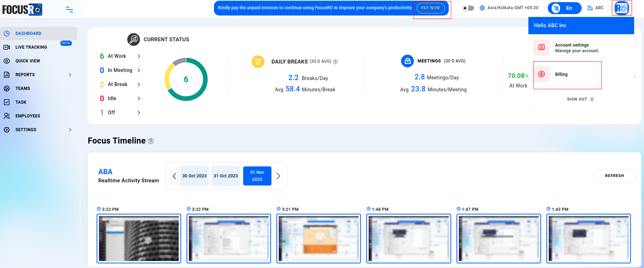Viewport: 644px width, 268px height.
Task: Click the Current Status magnifier icon
Action: (134, 39)
